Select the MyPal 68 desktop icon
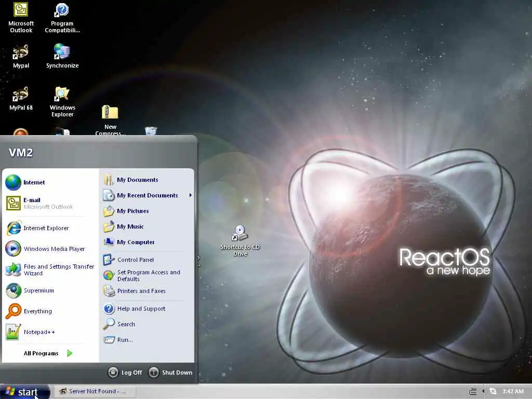532x399 pixels. (x=21, y=98)
